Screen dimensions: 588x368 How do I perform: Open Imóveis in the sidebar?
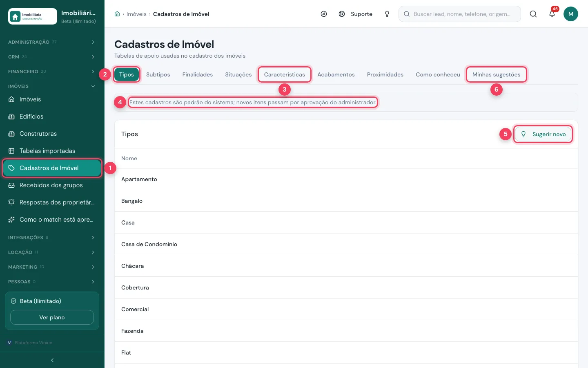click(52, 99)
